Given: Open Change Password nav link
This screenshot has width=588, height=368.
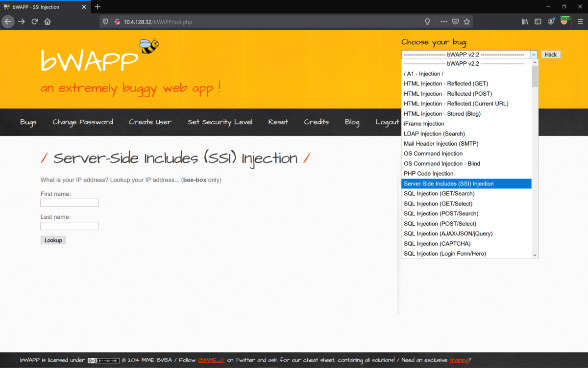Looking at the screenshot, I should coord(83,122).
